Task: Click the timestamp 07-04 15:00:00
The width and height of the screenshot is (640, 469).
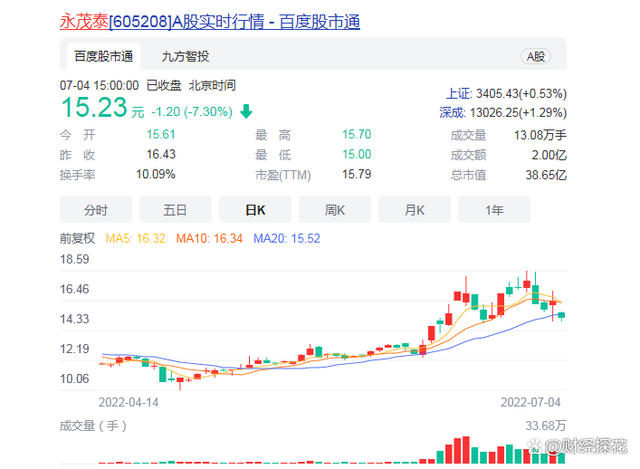Action: (x=99, y=85)
